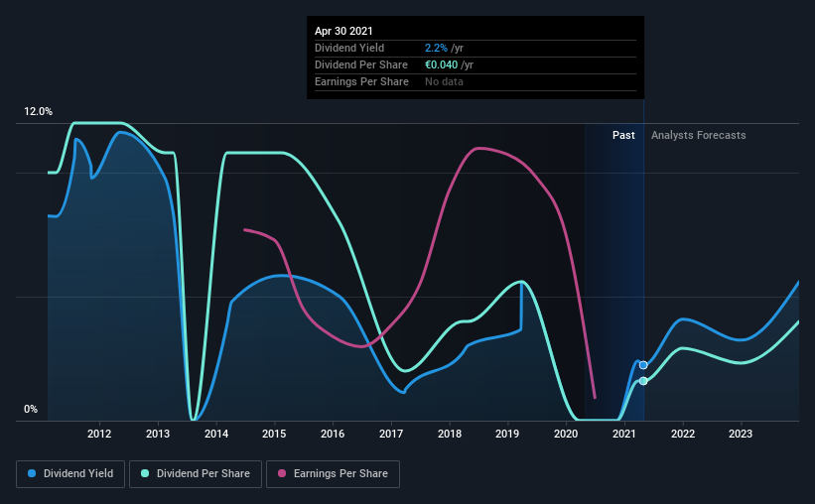The height and width of the screenshot is (504, 815).
Task: Toggle the Dividend Yield legend button
Action: (x=70, y=474)
